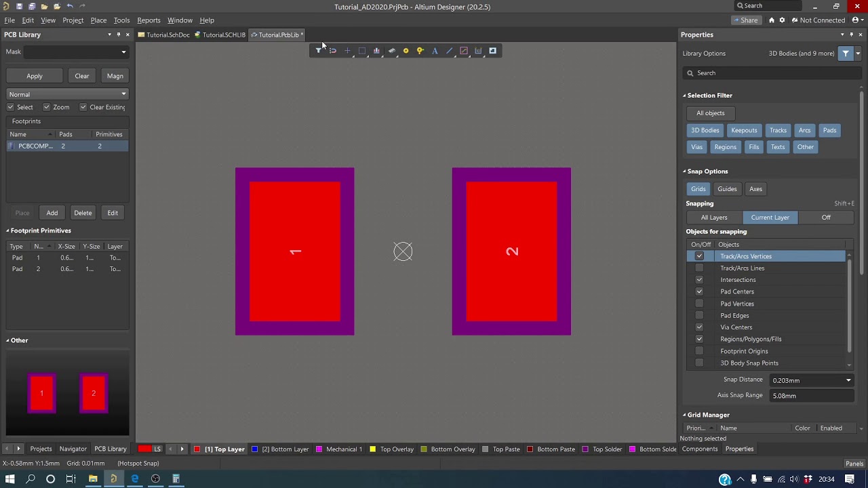Click the Not Connected status icon

[x=794, y=20]
